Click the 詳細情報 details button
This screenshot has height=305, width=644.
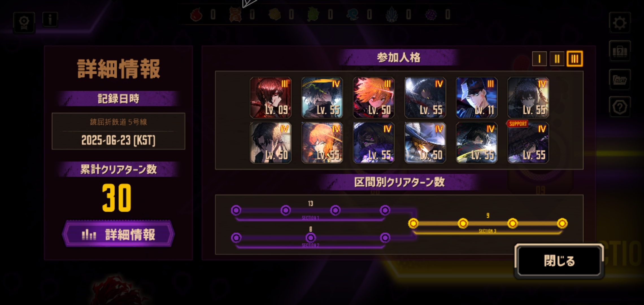(x=118, y=234)
